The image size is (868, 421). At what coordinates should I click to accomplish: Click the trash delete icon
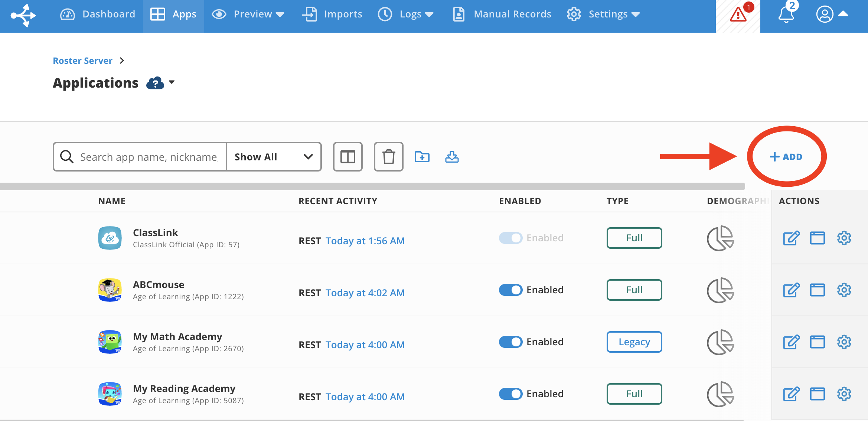click(x=389, y=157)
